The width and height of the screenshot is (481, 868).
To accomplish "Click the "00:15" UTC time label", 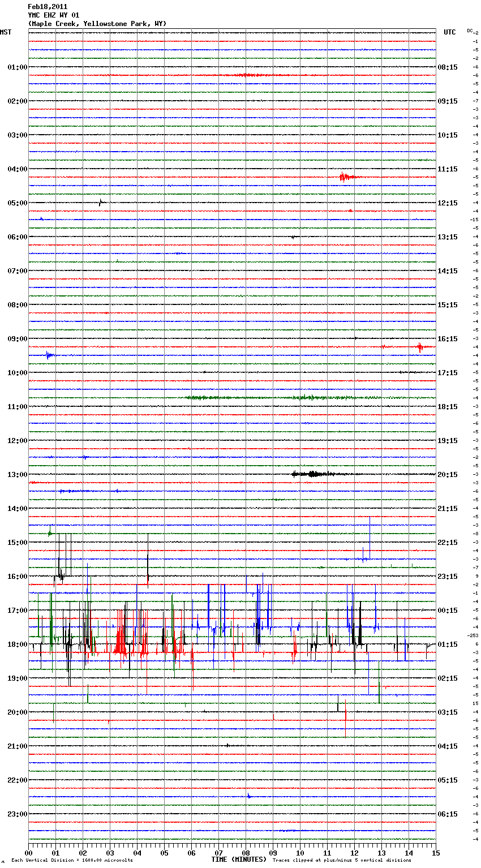I will (448, 611).
